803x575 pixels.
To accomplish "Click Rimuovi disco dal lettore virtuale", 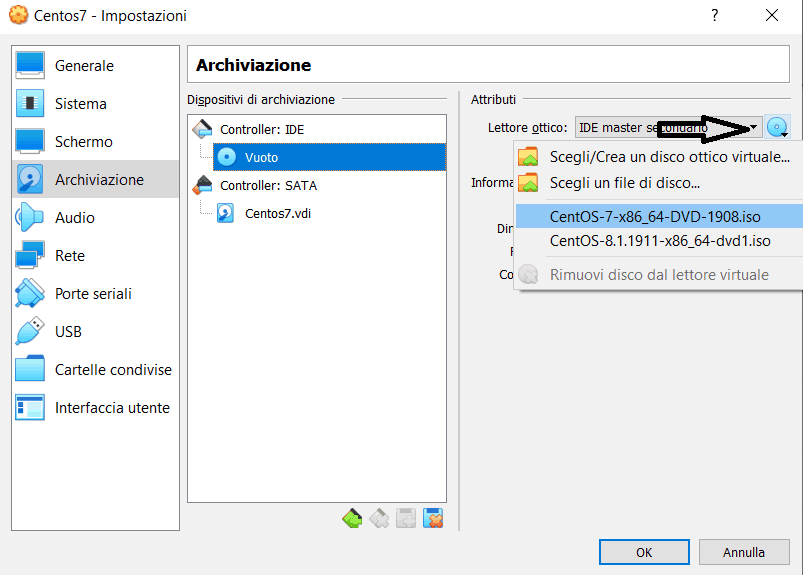I will 659,275.
